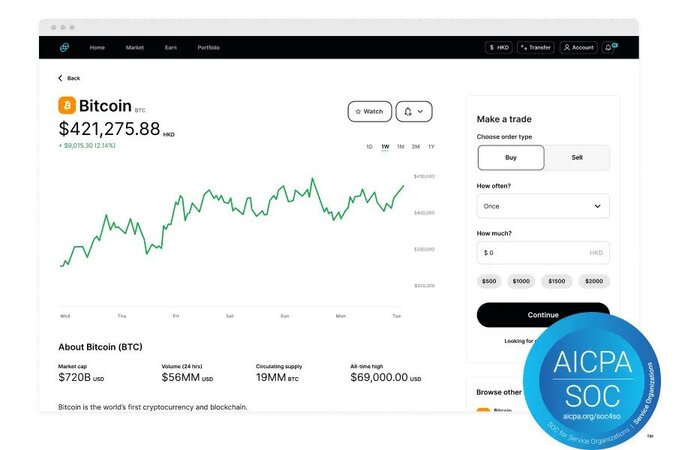Show the 1M chart range
This screenshot has width=700, height=450.
pyautogui.click(x=400, y=147)
